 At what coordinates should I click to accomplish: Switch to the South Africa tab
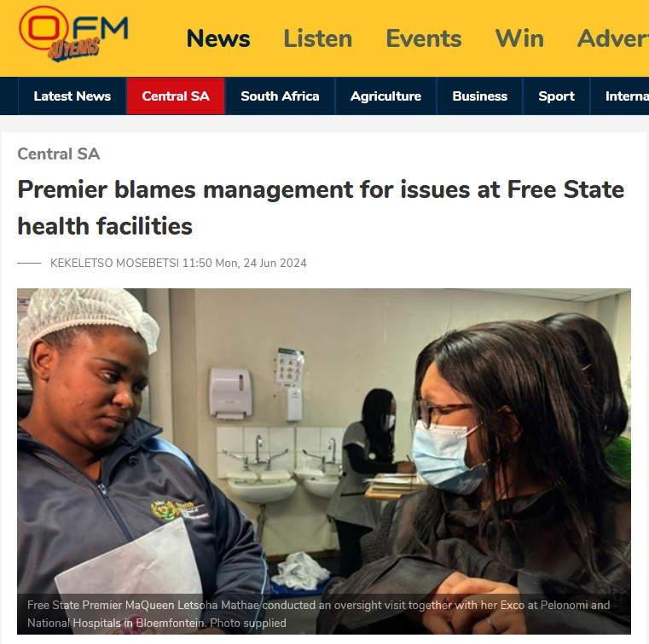[x=280, y=96]
